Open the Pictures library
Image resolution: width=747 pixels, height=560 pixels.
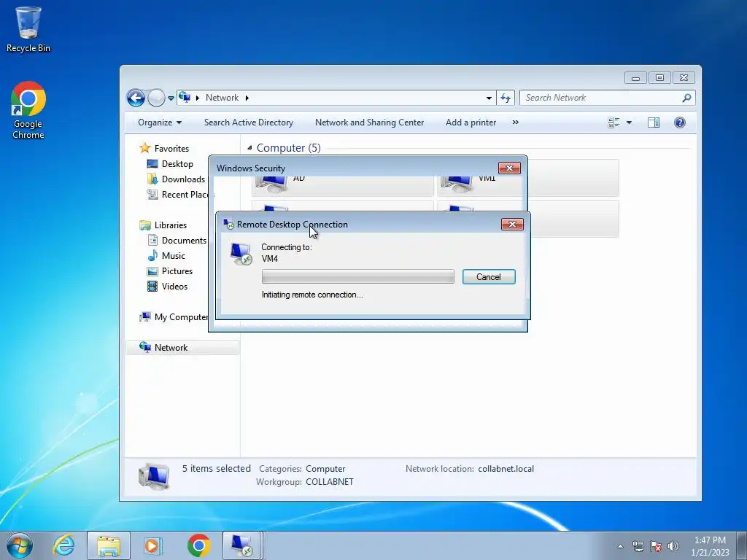point(177,271)
